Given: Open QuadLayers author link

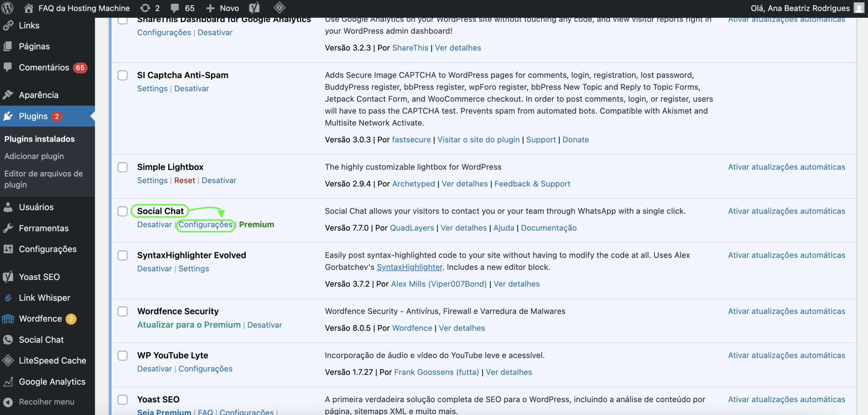Looking at the screenshot, I should coord(412,228).
